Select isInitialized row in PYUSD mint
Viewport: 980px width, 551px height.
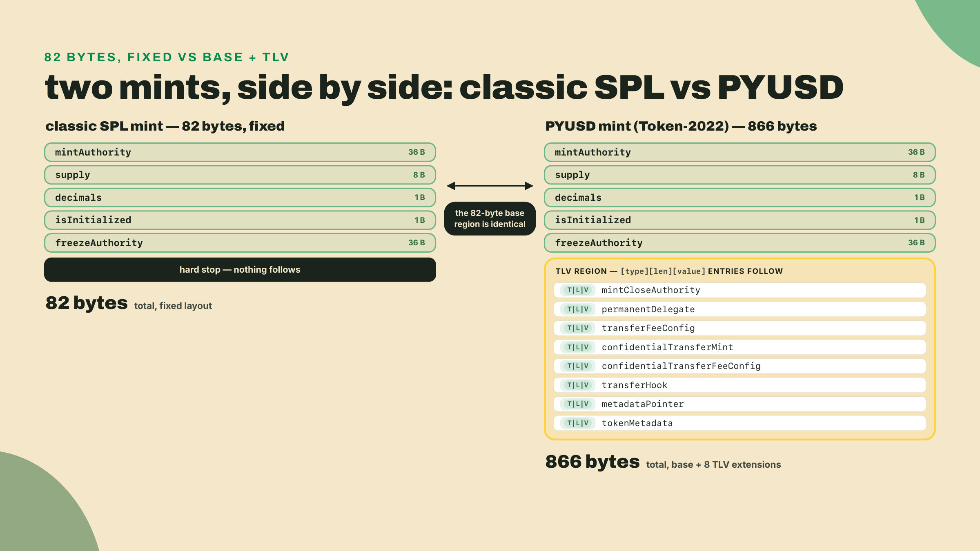point(740,220)
